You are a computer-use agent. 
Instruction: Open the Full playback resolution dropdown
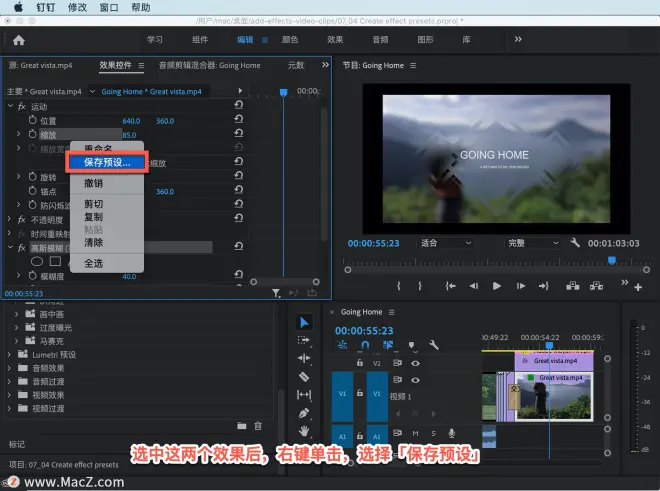click(533, 243)
